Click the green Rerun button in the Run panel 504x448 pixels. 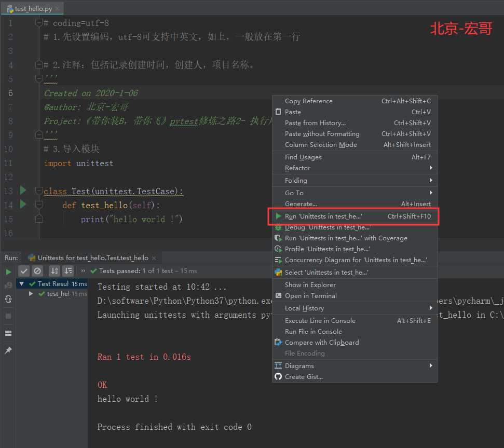click(8, 272)
